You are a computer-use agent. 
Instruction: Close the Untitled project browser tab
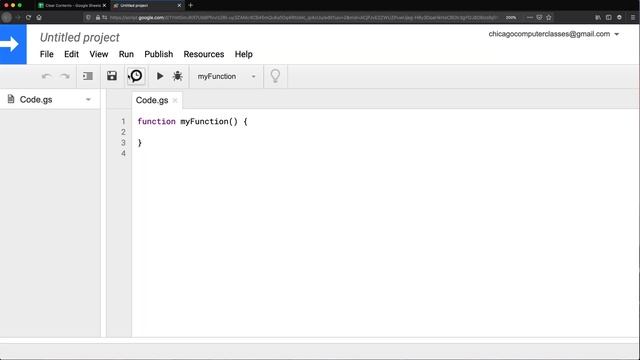(x=179, y=5)
